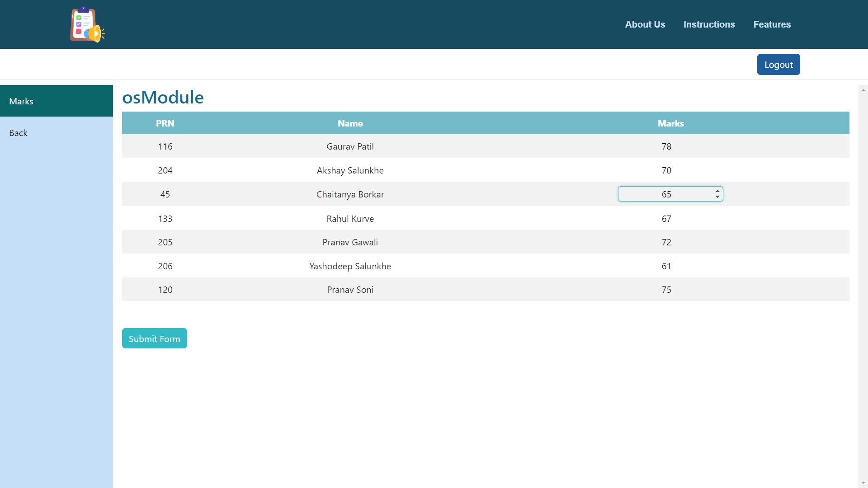This screenshot has height=488, width=868.
Task: Click the page scrollbar up arrow
Action: pos(863,90)
